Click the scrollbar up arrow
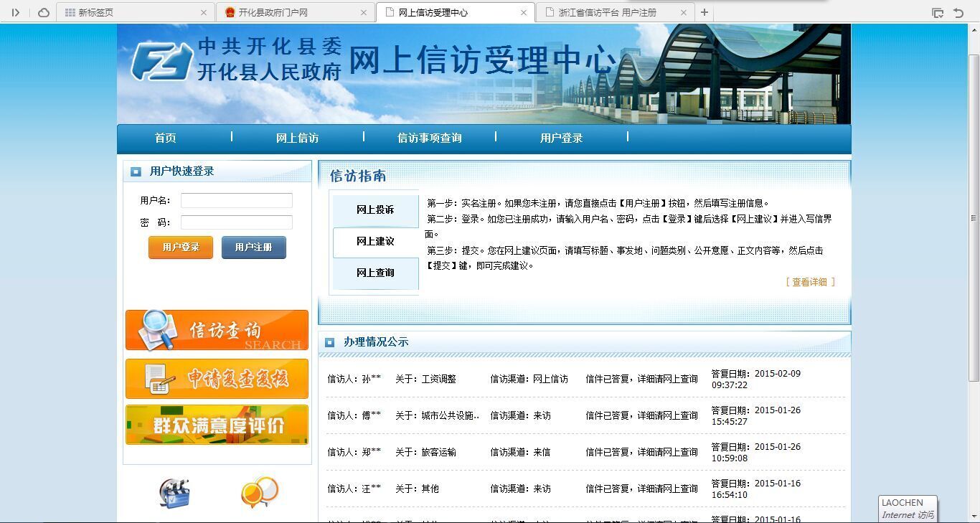Image resolution: width=980 pixels, height=523 pixels. (x=974, y=30)
